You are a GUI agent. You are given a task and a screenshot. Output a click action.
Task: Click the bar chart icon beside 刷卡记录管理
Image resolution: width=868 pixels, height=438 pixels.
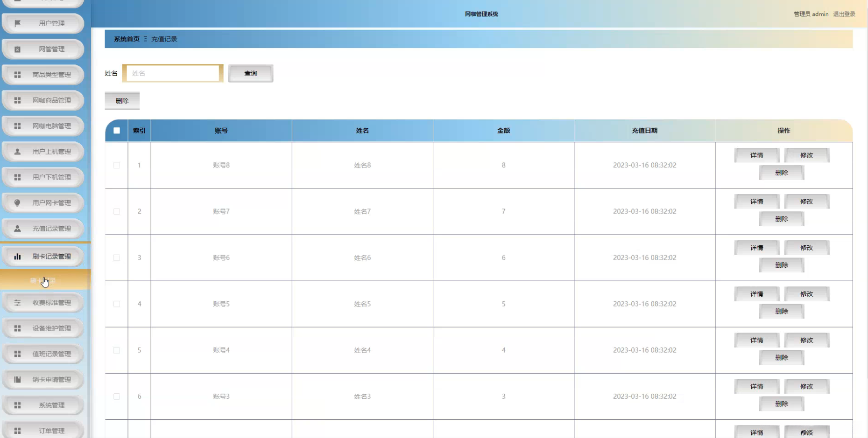point(17,257)
